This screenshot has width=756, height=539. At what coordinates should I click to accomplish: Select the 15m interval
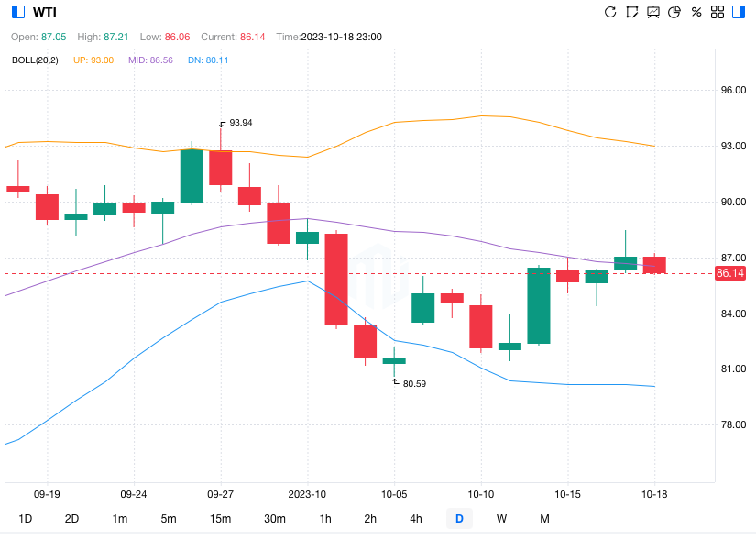tap(220, 519)
